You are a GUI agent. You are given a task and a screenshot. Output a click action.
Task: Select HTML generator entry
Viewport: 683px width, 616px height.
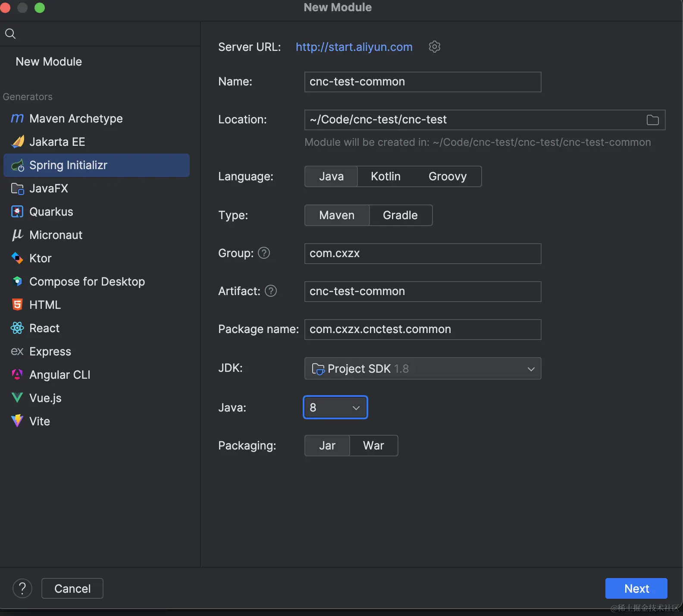pyautogui.click(x=97, y=305)
